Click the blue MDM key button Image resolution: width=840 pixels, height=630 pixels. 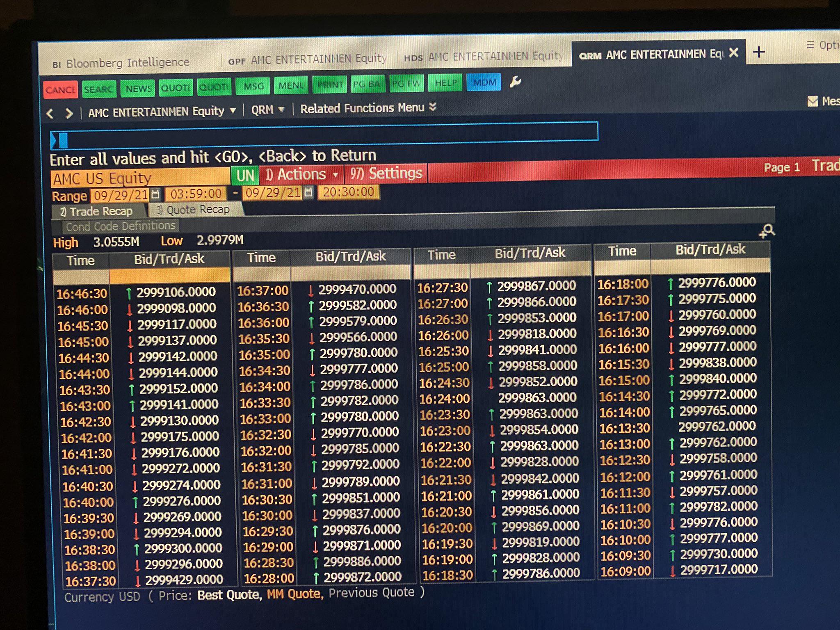[x=484, y=82]
